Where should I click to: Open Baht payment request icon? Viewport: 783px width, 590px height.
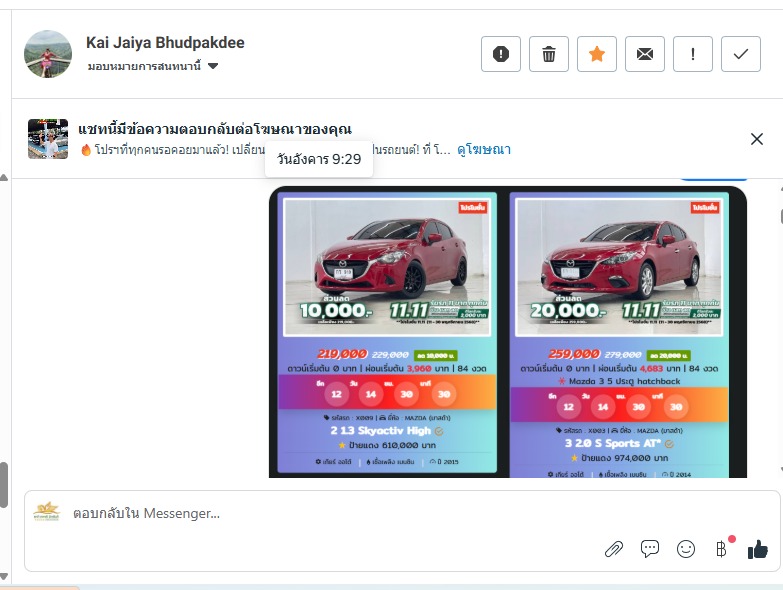point(722,549)
